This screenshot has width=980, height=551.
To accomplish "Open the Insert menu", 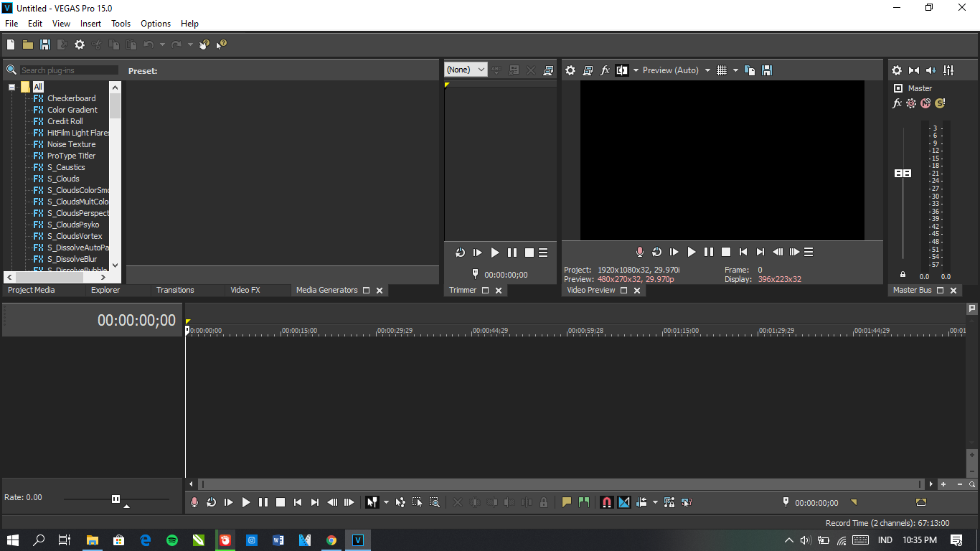I will point(90,24).
